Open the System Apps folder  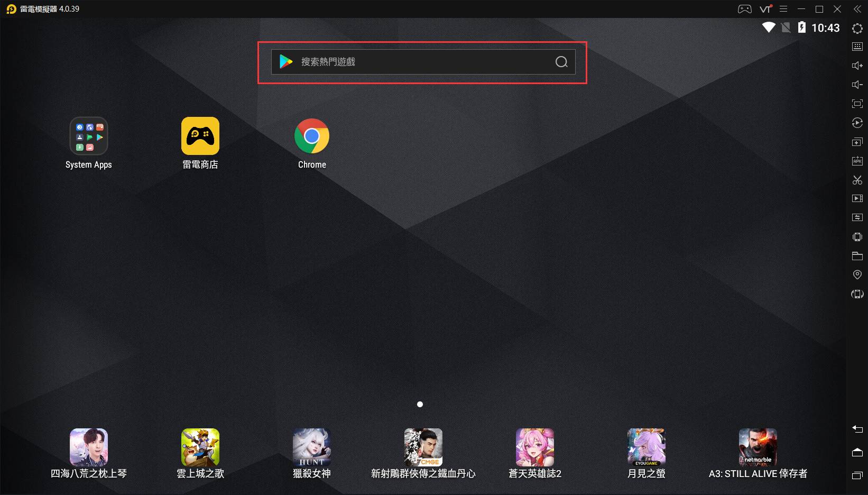89,136
